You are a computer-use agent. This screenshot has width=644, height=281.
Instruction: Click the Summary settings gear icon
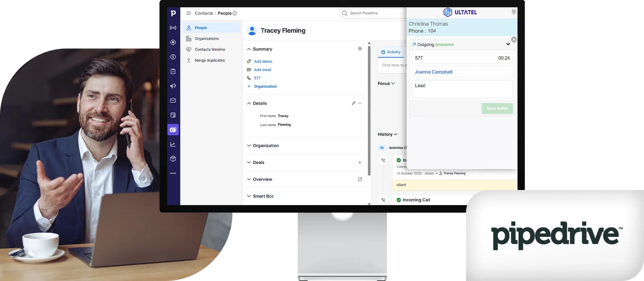click(360, 49)
